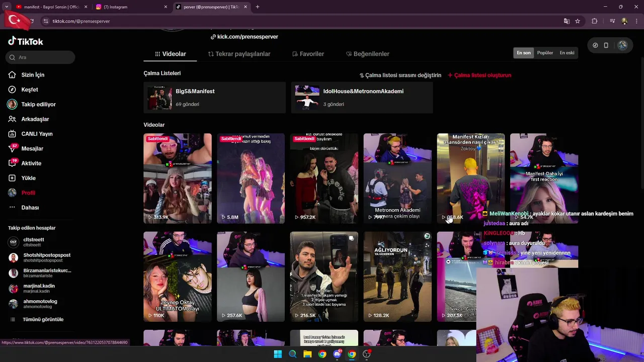Open the media control icon in toolbar

[612, 21]
